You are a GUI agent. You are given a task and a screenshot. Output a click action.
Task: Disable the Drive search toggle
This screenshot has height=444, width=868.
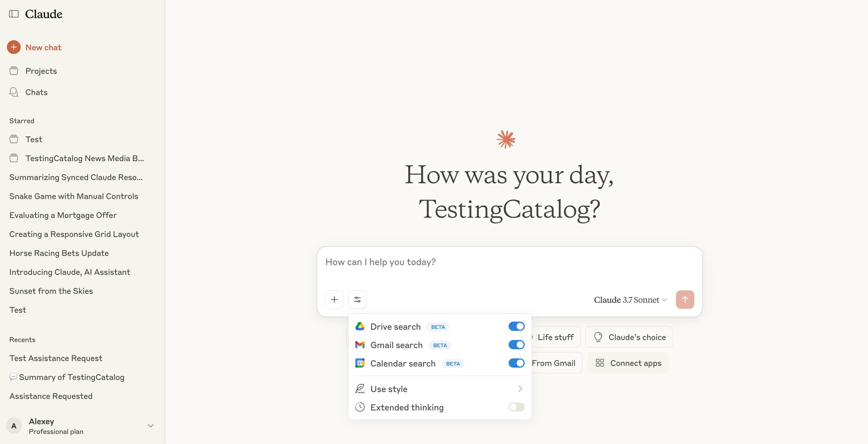pyautogui.click(x=516, y=326)
